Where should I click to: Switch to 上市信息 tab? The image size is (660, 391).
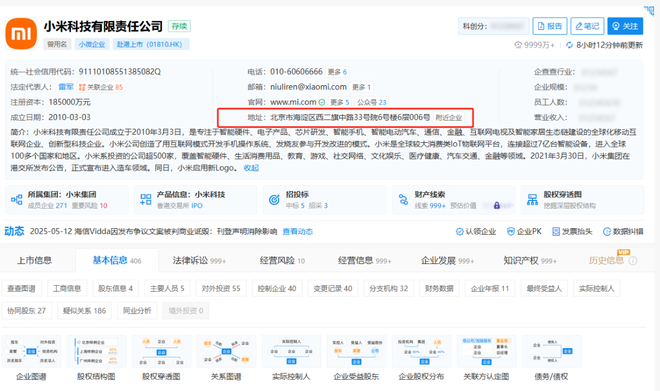tap(35, 261)
